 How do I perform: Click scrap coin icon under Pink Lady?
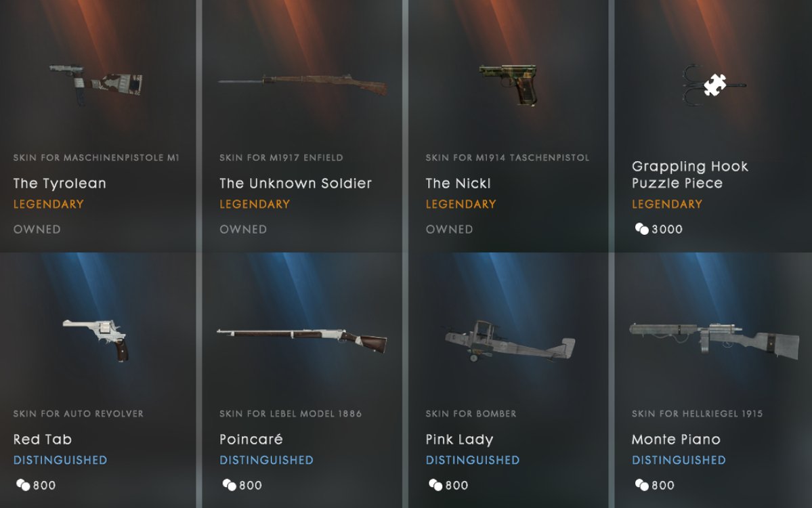tap(435, 485)
